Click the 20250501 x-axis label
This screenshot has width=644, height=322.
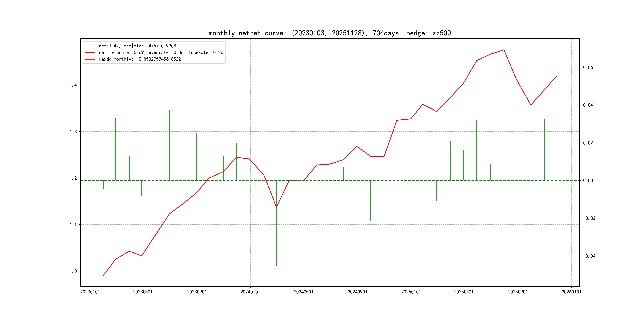coord(464,292)
